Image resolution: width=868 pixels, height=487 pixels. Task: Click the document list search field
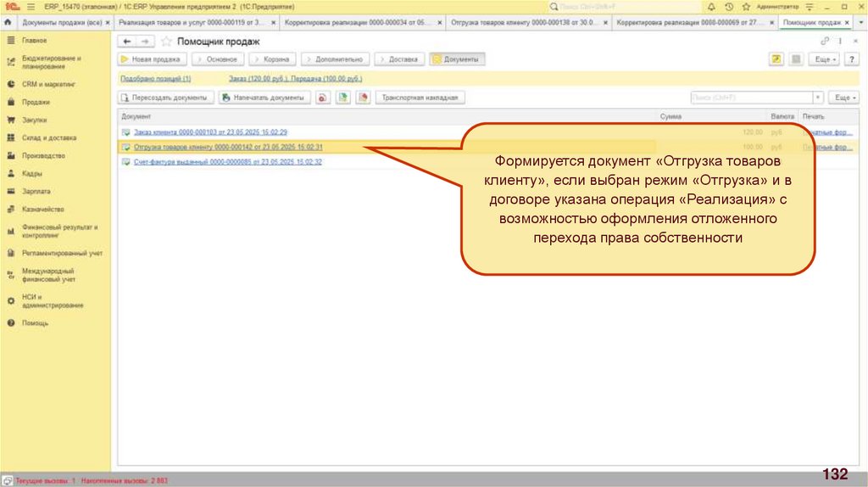[751, 98]
